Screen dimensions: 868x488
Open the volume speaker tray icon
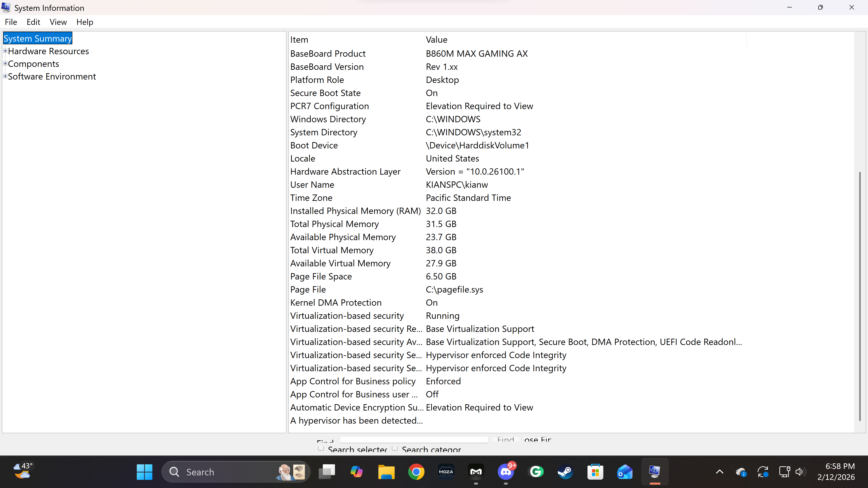pos(801,472)
